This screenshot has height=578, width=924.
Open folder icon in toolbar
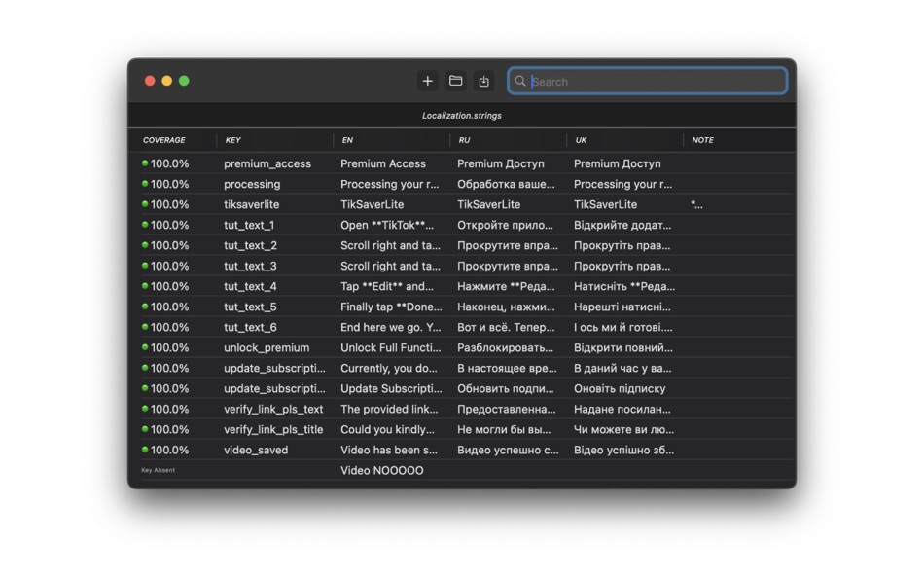[x=455, y=81]
